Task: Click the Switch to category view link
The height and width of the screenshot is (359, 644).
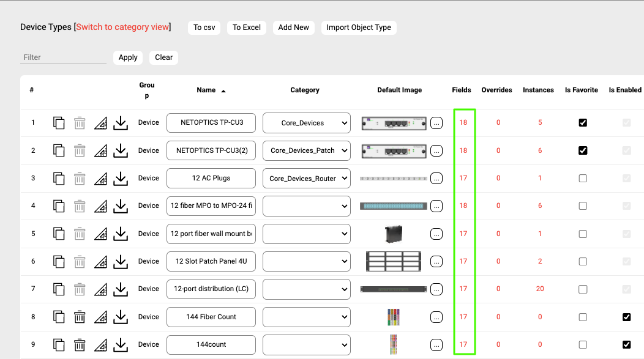Action: coord(122,27)
